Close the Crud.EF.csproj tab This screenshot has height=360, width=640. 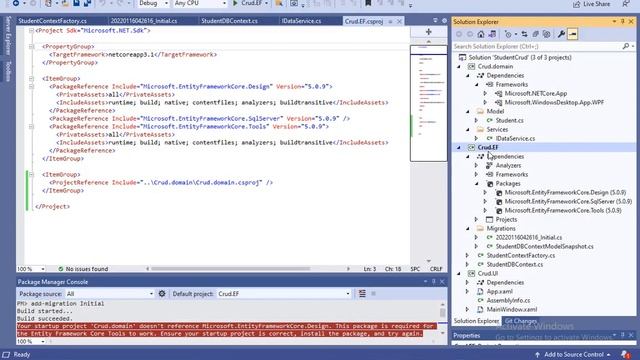399,21
